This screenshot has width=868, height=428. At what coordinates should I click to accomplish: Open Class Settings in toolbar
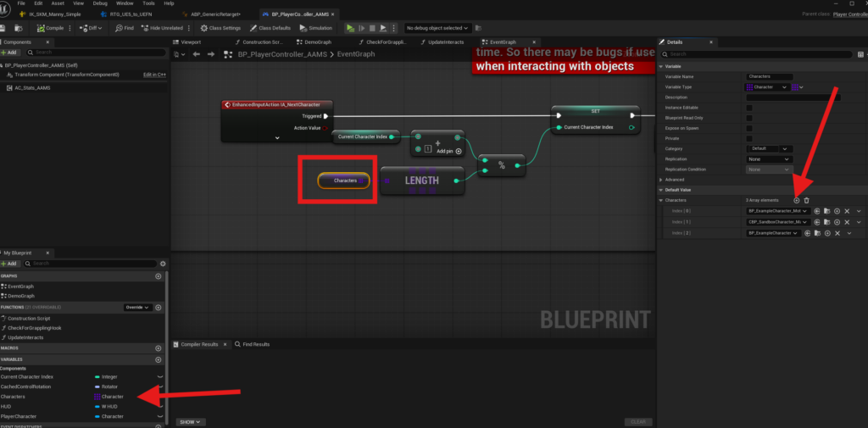point(220,28)
